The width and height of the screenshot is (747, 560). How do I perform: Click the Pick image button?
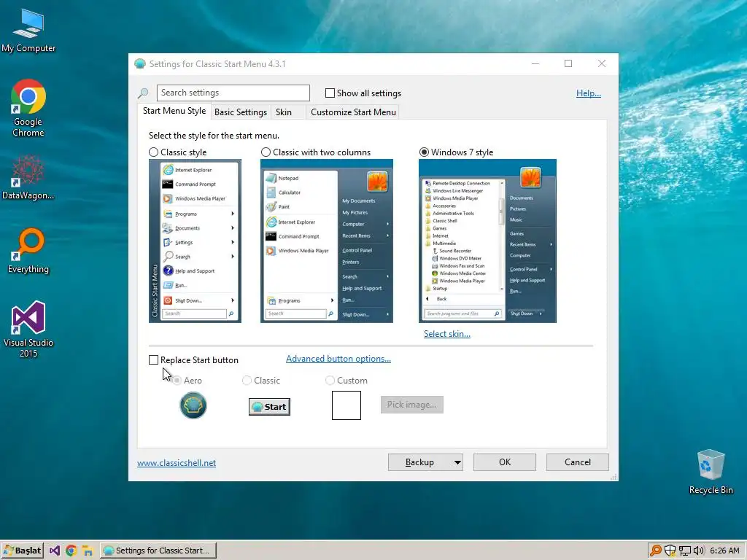pyautogui.click(x=411, y=405)
